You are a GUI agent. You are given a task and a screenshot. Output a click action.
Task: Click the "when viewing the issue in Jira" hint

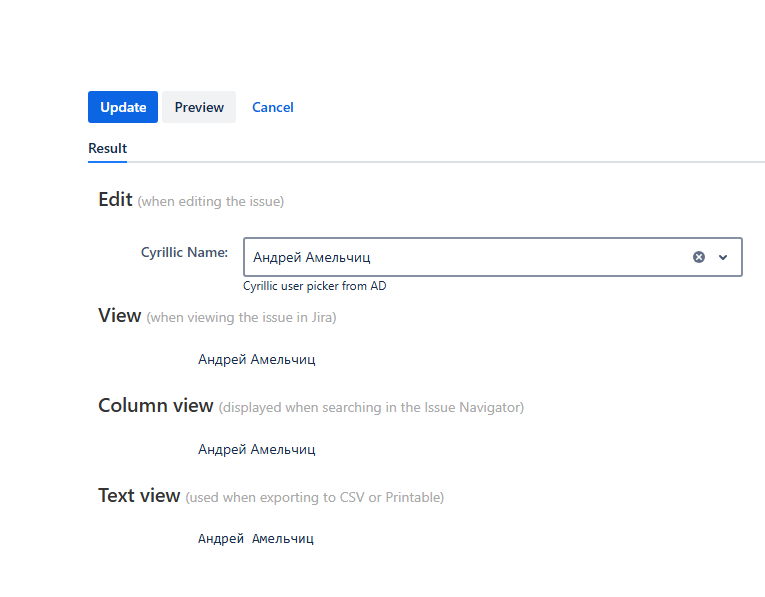point(241,318)
